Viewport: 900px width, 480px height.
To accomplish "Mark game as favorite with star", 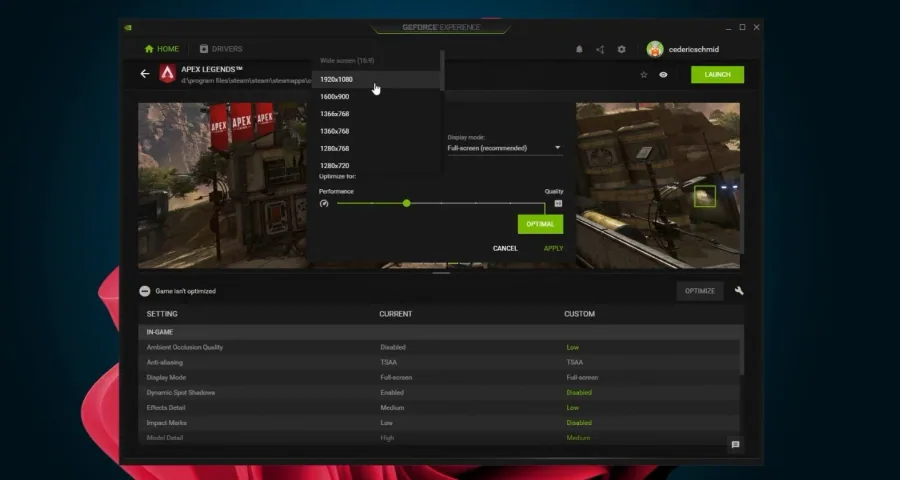I will click(643, 75).
